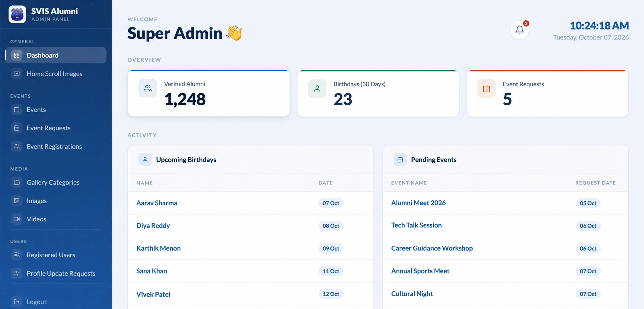Open the Cultural Night event

(x=412, y=294)
